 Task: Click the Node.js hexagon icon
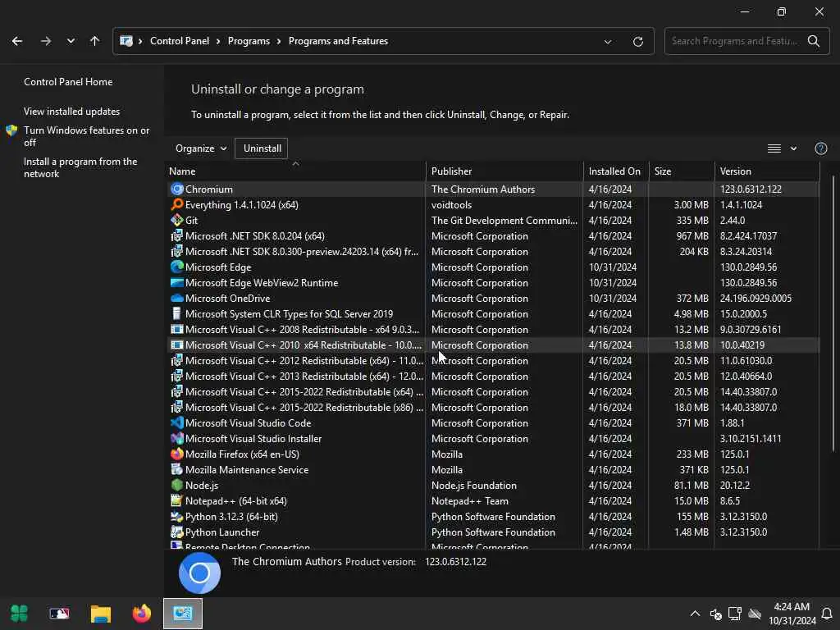click(x=177, y=485)
